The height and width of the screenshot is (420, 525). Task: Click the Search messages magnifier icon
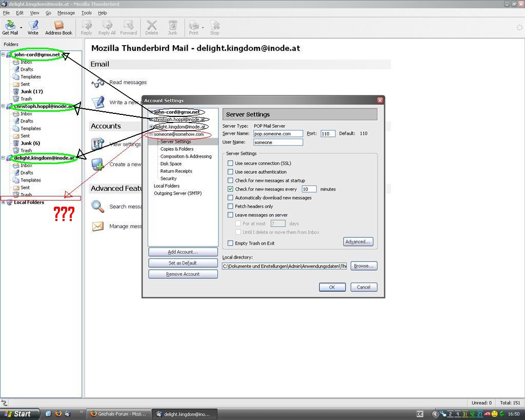(x=98, y=206)
